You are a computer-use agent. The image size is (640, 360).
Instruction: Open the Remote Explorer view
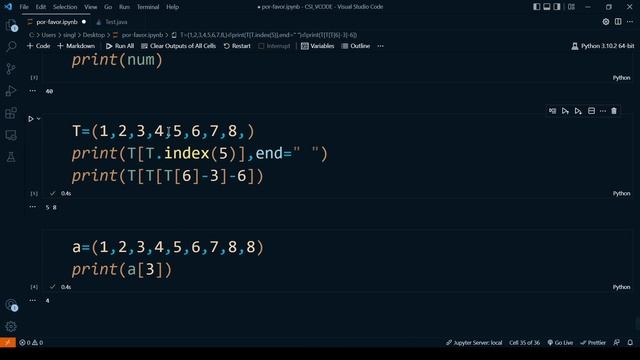[x=11, y=135]
